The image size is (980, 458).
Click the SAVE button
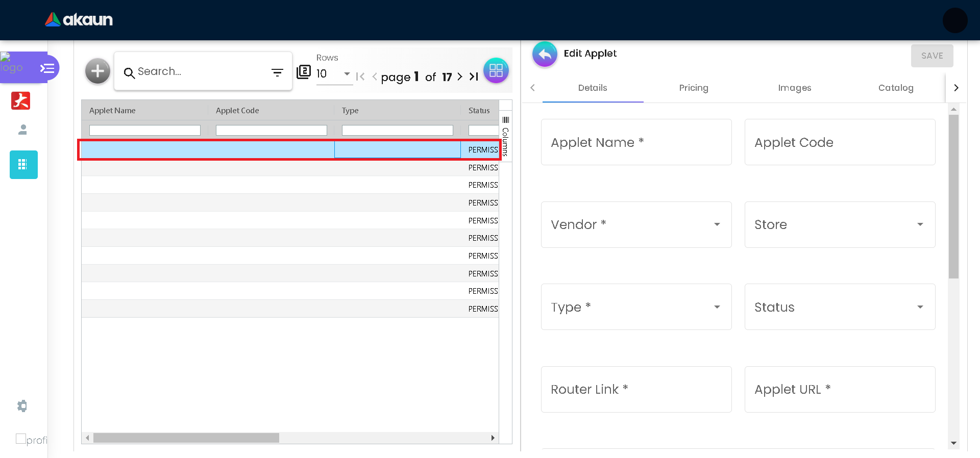click(932, 56)
